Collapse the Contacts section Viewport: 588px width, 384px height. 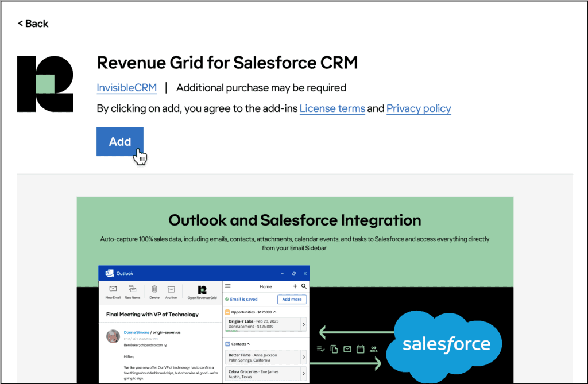248,343
